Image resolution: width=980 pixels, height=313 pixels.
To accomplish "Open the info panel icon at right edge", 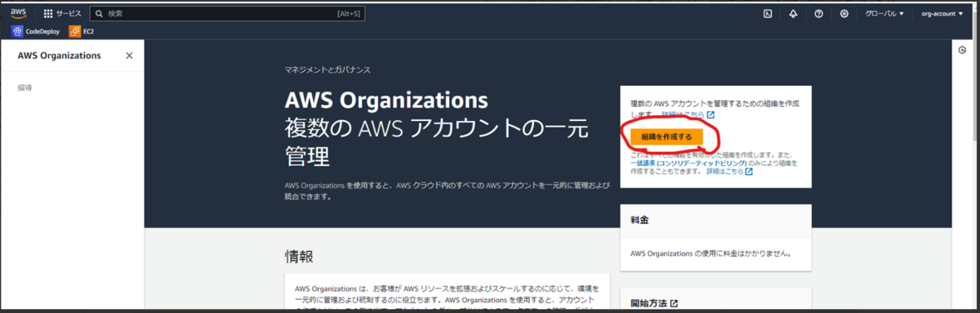I will [x=962, y=51].
